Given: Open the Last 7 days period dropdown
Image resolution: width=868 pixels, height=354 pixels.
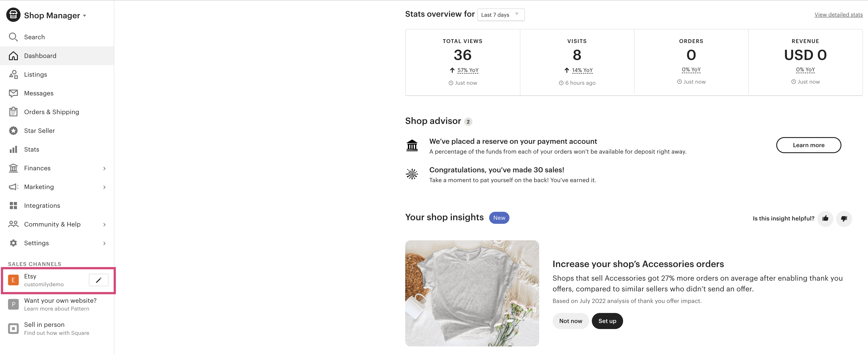Looking at the screenshot, I should (501, 15).
